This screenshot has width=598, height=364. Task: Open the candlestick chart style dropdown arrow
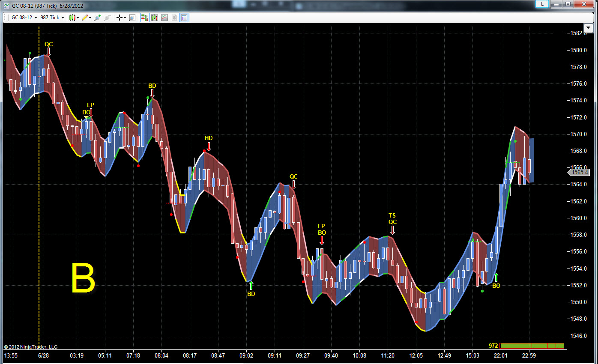coord(78,18)
